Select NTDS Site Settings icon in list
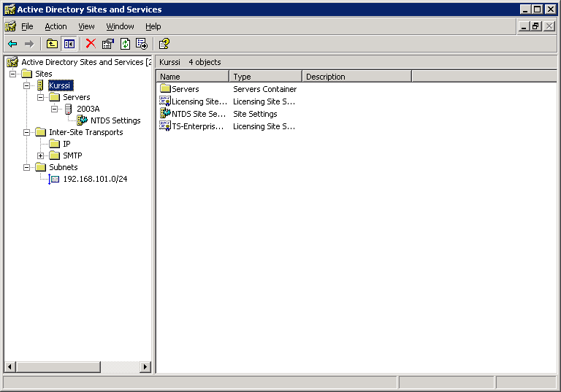This screenshot has width=561, height=392. (x=165, y=113)
